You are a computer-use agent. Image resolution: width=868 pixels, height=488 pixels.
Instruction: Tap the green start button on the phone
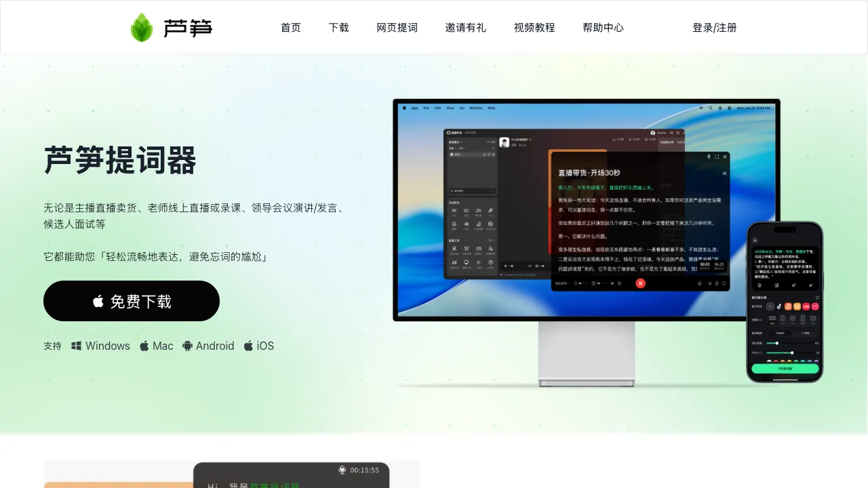(785, 369)
